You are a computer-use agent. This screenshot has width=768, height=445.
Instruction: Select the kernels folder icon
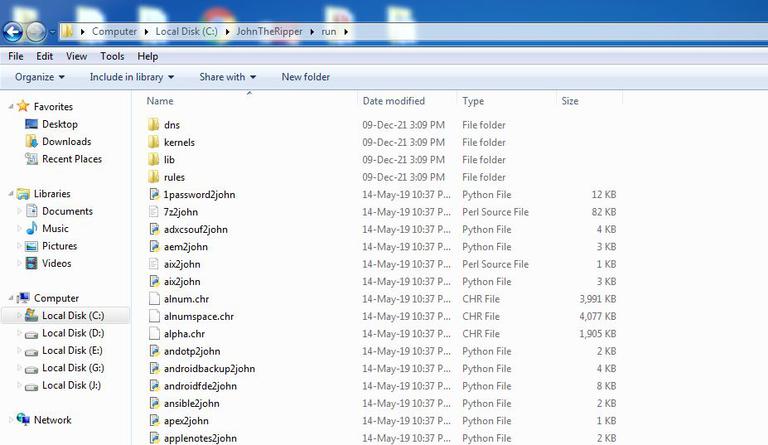point(154,142)
